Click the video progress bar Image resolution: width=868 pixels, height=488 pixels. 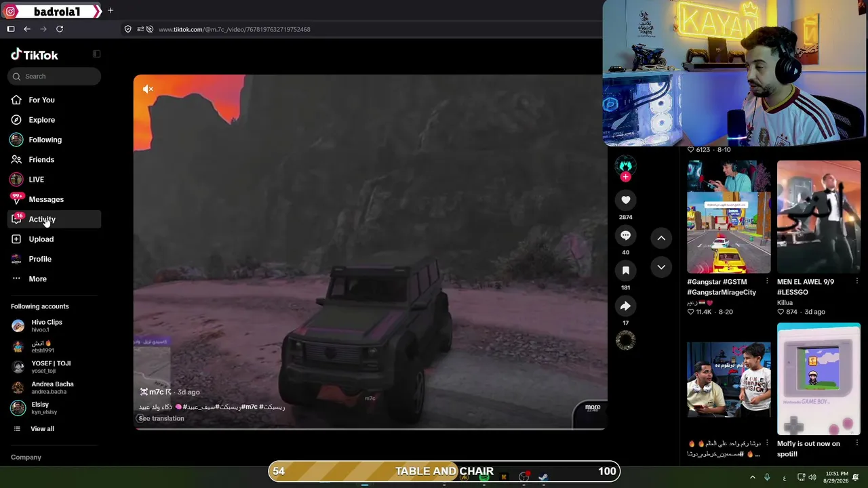click(370, 428)
